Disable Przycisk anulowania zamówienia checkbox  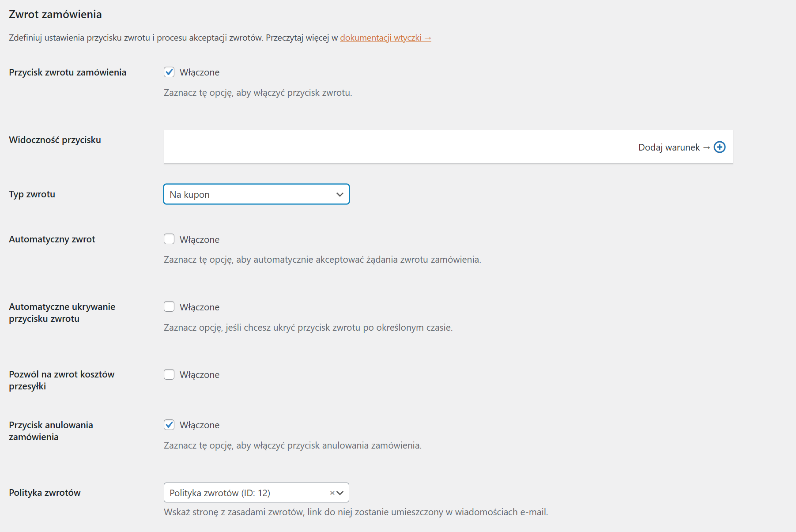(x=169, y=425)
